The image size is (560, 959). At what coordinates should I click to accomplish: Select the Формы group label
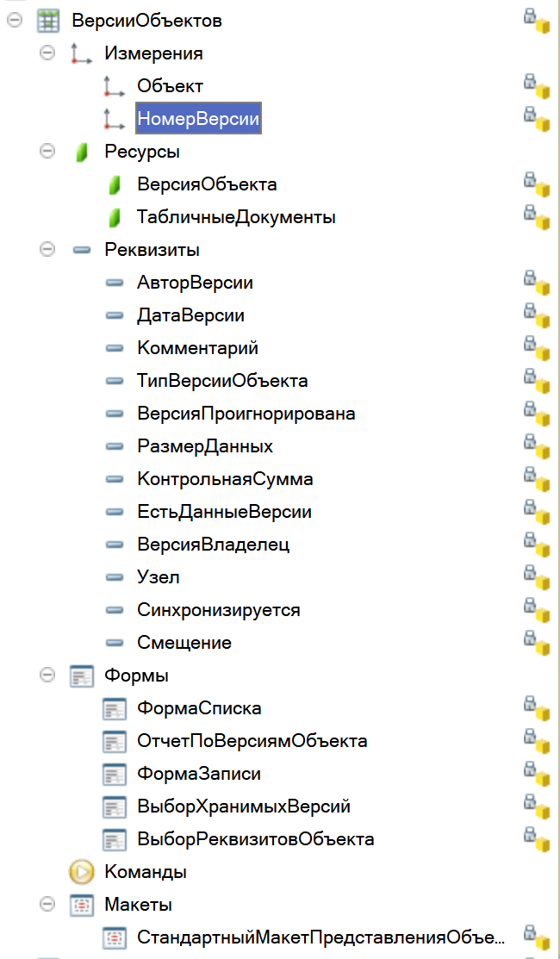point(137,676)
